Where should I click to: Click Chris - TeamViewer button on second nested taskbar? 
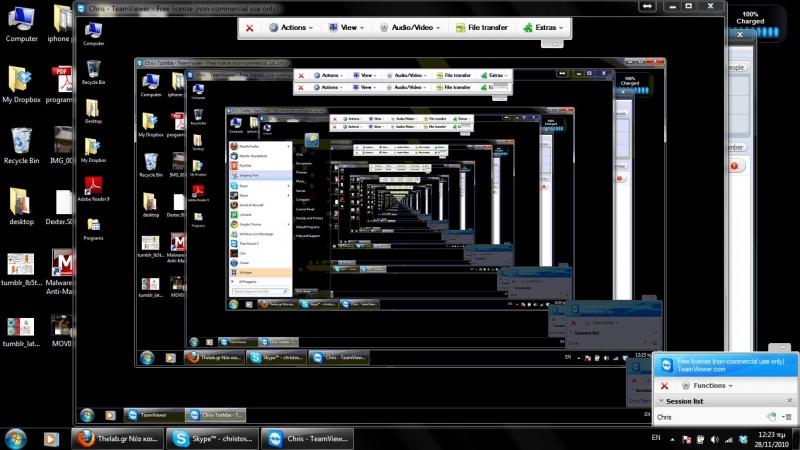[339, 358]
